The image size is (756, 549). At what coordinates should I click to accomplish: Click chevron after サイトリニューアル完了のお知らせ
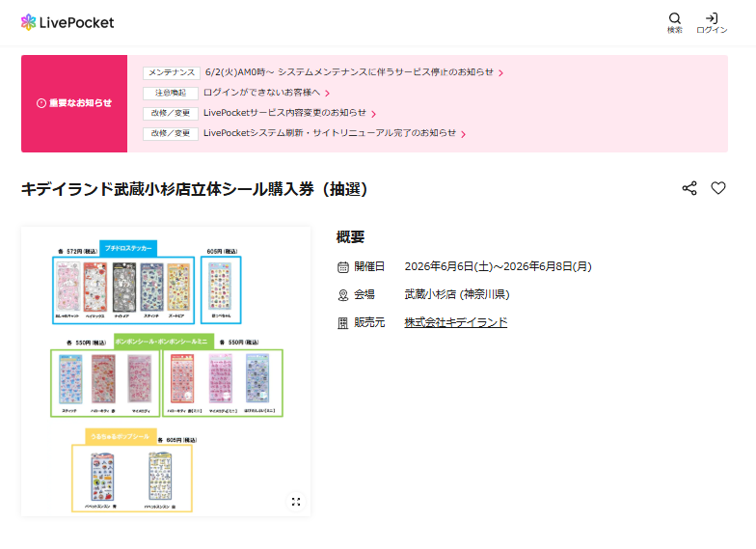coord(463,134)
